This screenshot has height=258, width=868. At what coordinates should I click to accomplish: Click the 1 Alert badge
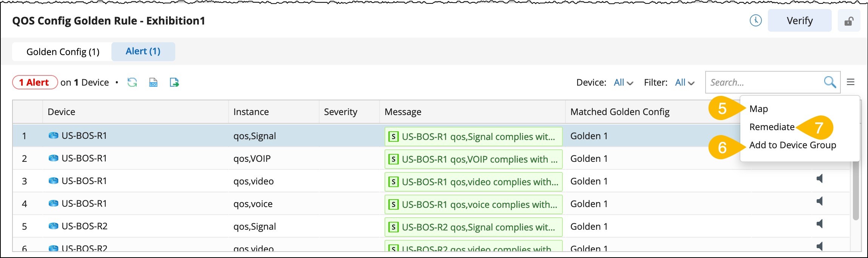pyautogui.click(x=34, y=82)
